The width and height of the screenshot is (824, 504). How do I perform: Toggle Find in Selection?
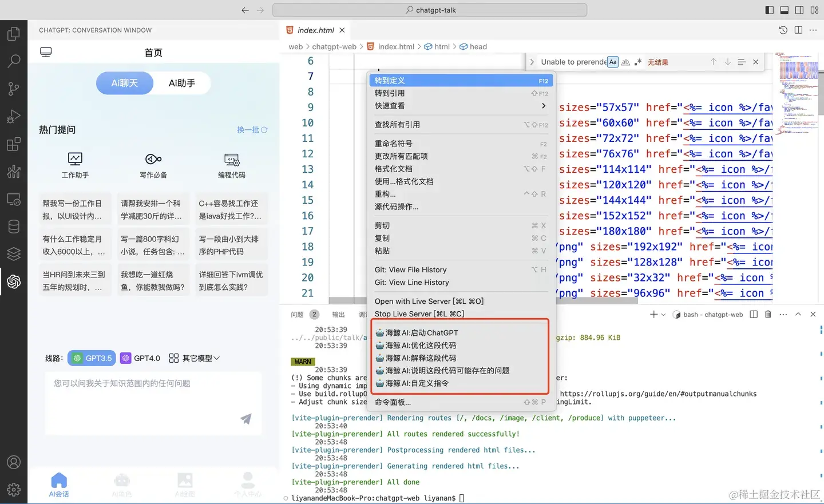(x=742, y=62)
